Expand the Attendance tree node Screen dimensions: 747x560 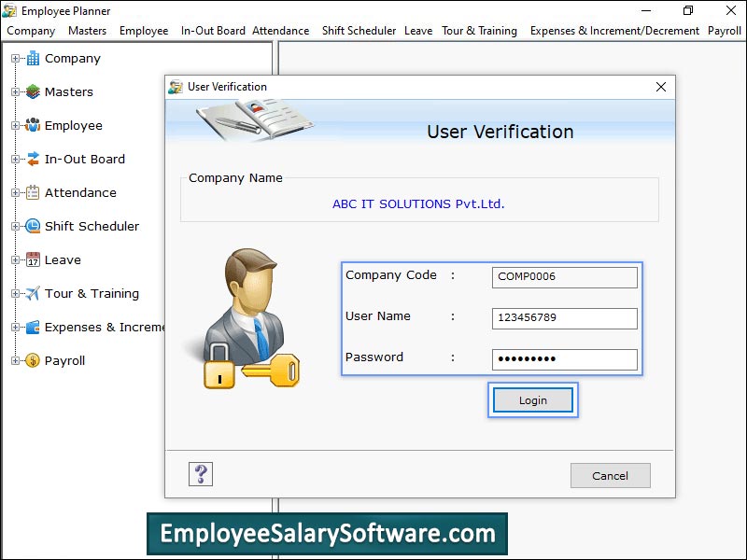click(15, 192)
